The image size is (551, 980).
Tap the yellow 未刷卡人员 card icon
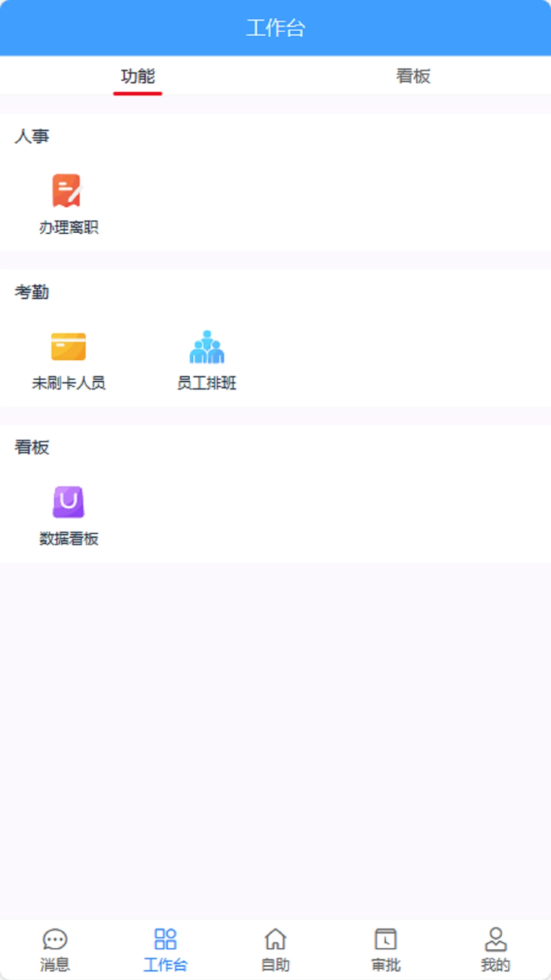[x=68, y=347]
